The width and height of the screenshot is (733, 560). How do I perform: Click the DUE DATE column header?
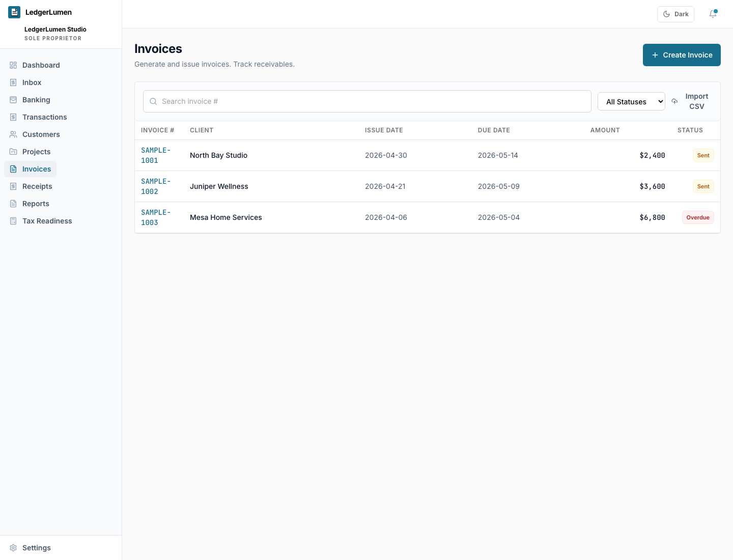pyautogui.click(x=494, y=130)
